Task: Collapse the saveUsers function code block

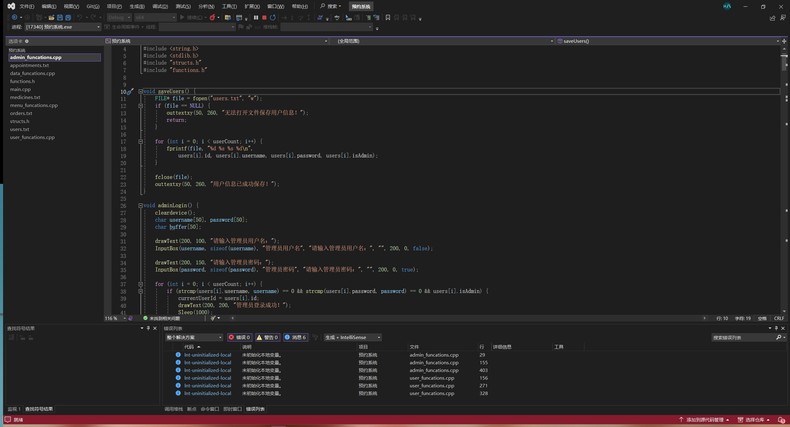Action: (141, 91)
